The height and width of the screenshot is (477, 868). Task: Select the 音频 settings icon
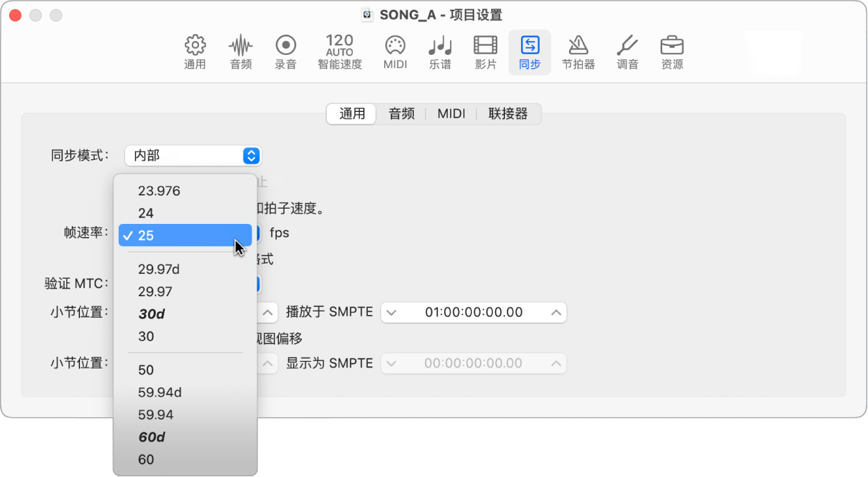pos(240,51)
